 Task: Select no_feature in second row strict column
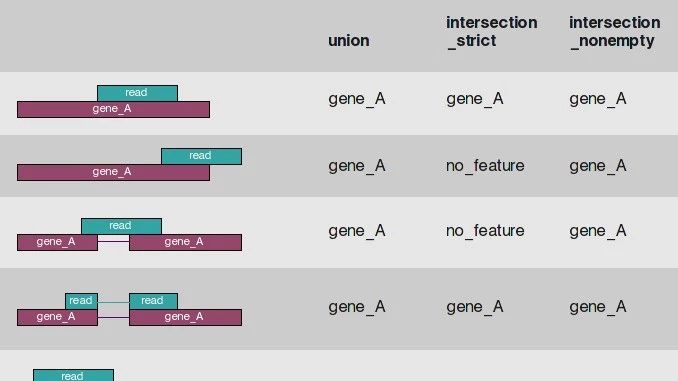click(485, 166)
